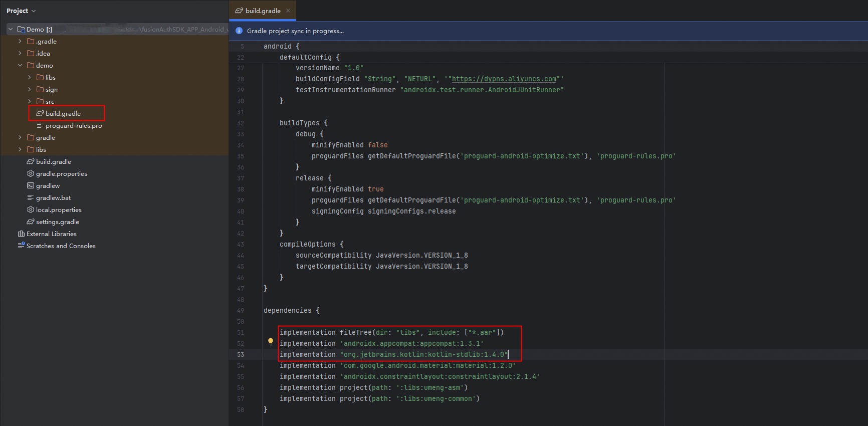Click the testInstrumentationRunner line
This screenshot has height=426, width=868.
pos(430,90)
